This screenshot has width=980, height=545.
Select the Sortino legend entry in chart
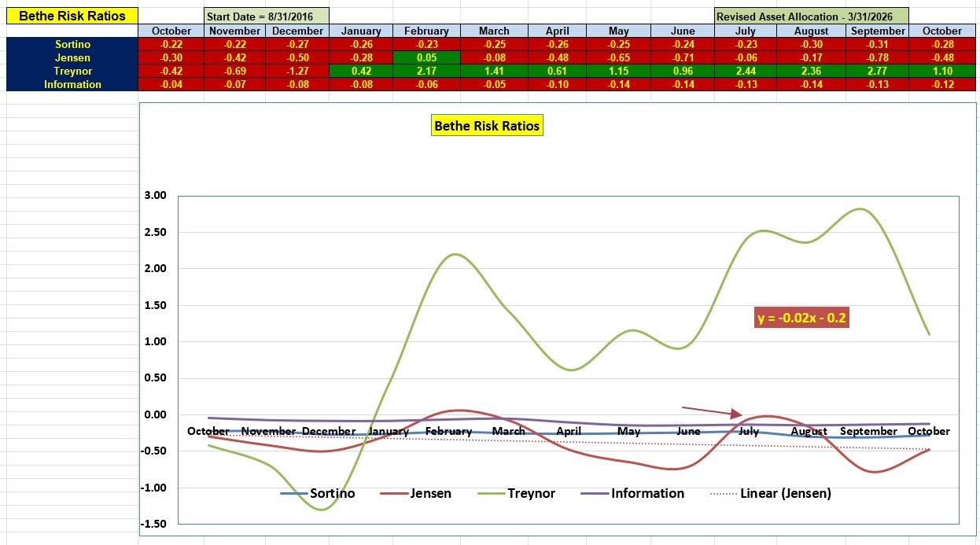318,493
